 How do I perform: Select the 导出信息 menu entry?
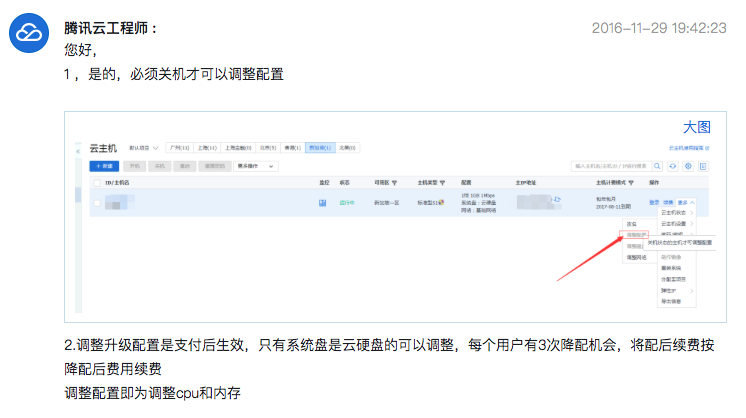coord(671,301)
